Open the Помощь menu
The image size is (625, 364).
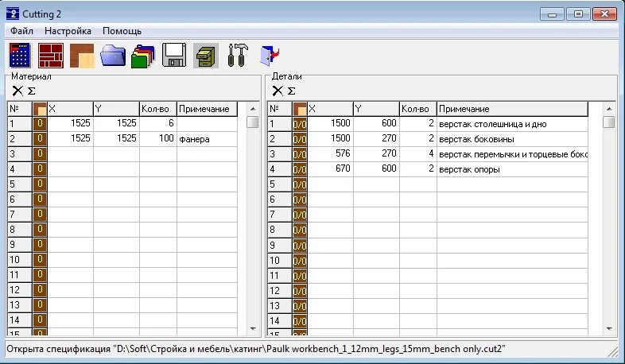click(x=122, y=31)
